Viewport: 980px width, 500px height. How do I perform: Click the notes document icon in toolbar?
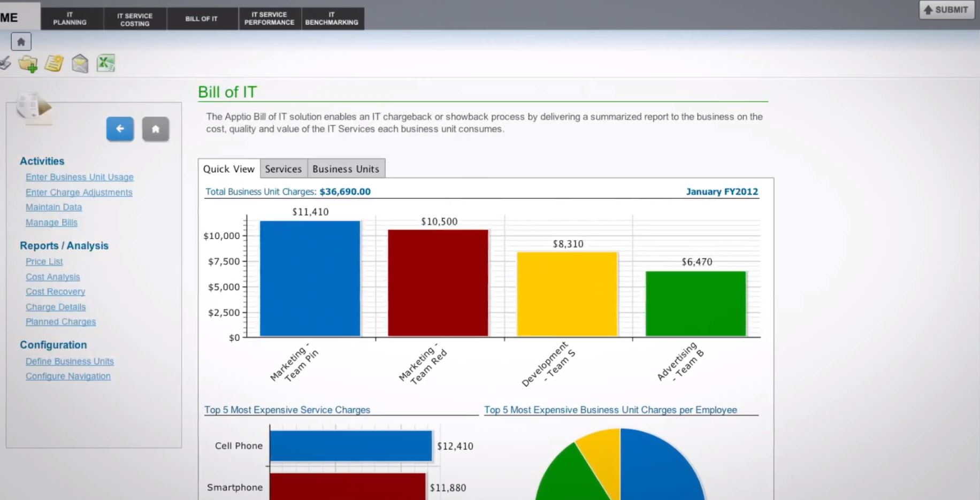[53, 63]
